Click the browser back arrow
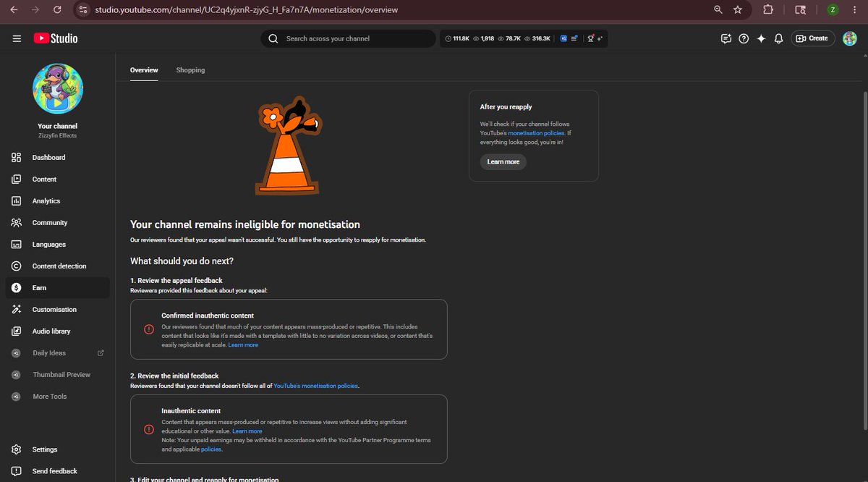The height and width of the screenshot is (482, 868). click(14, 10)
